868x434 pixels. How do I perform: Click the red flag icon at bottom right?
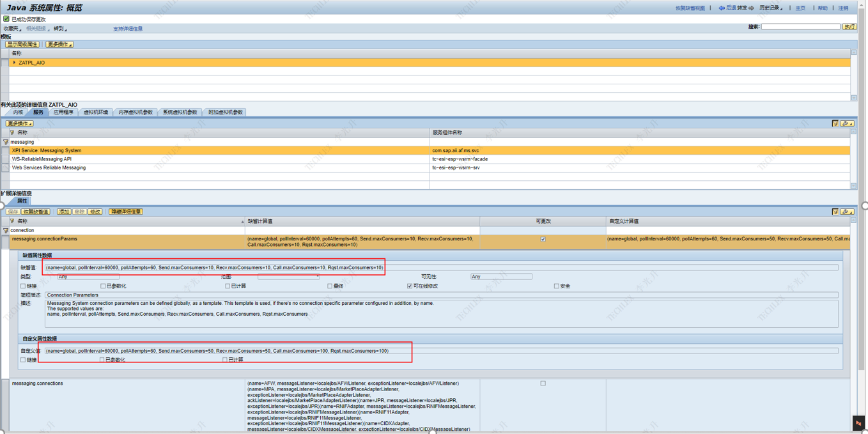click(858, 424)
